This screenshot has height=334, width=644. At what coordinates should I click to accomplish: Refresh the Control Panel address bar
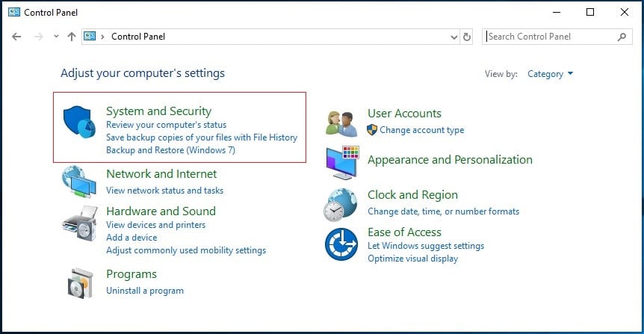[467, 37]
